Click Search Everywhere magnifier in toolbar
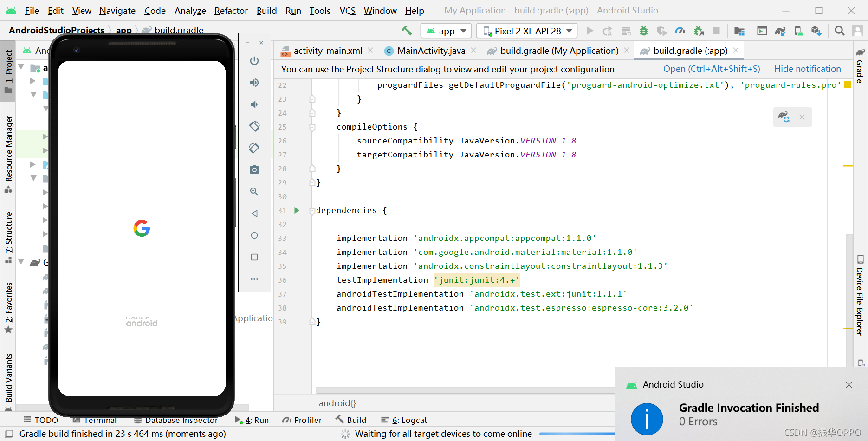The image size is (868, 441). point(839,31)
